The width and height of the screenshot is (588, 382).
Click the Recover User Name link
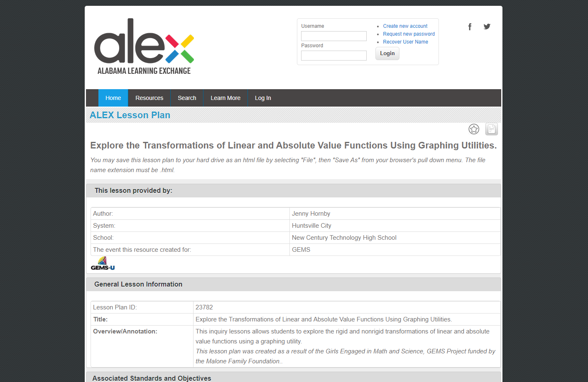click(405, 41)
